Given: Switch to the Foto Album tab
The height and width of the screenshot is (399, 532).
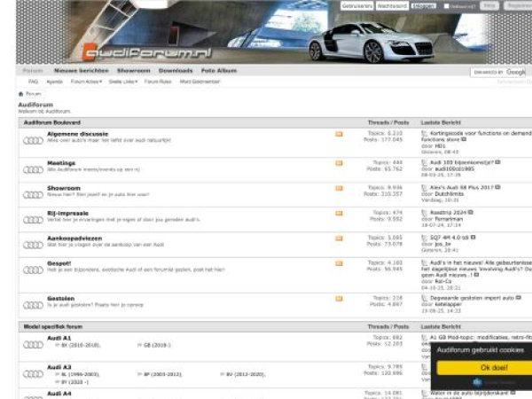Looking at the screenshot, I should (219, 71).
